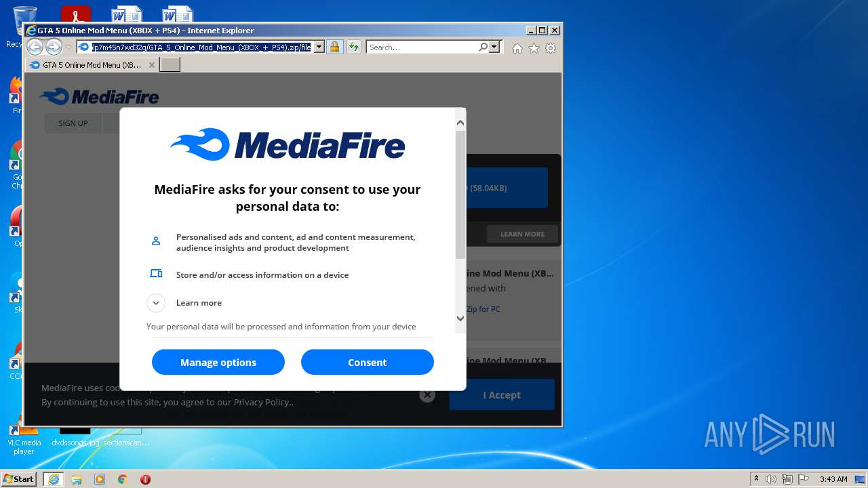This screenshot has width=868, height=488.
Task: Click the security lock icon
Action: point(334,47)
